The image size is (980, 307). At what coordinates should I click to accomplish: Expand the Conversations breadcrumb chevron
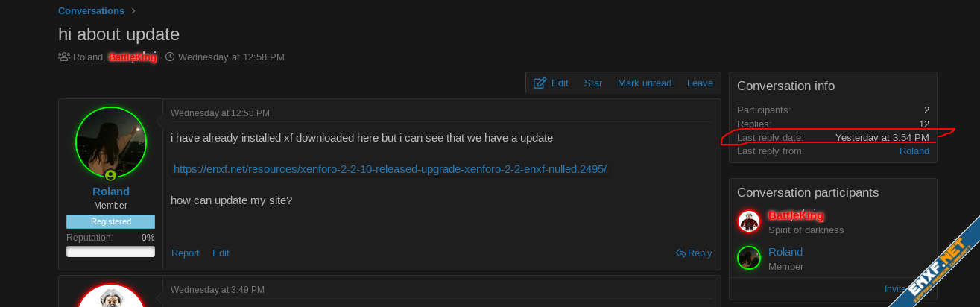coord(134,11)
